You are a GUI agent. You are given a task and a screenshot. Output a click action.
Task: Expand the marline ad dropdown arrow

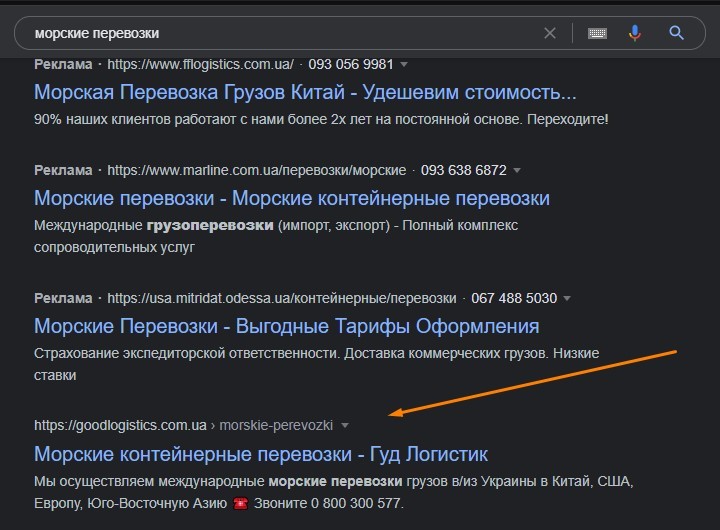[x=517, y=170]
